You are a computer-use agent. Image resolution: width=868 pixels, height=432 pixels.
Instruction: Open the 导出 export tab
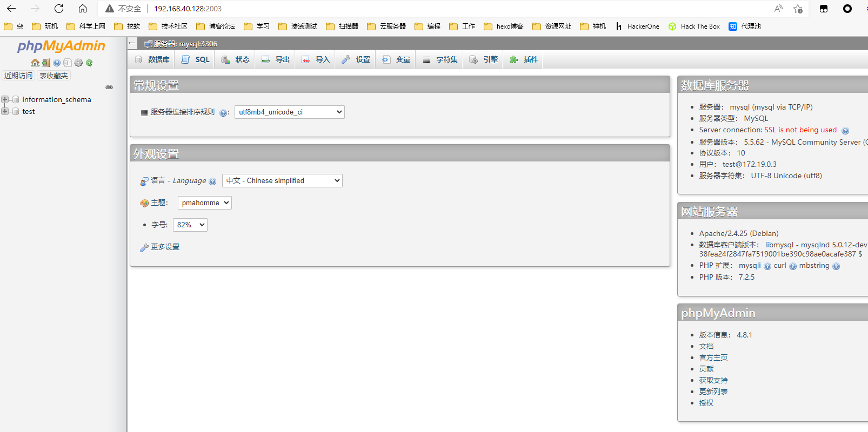[276, 59]
